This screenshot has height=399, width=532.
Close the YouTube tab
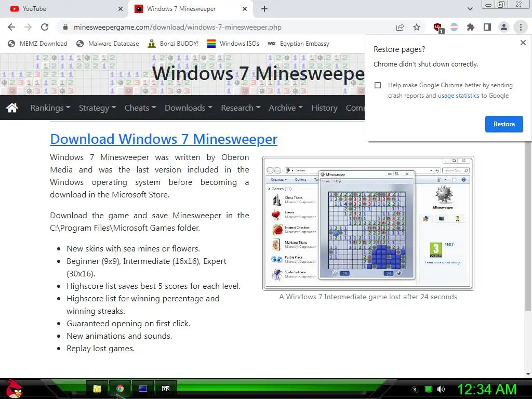coord(121,9)
